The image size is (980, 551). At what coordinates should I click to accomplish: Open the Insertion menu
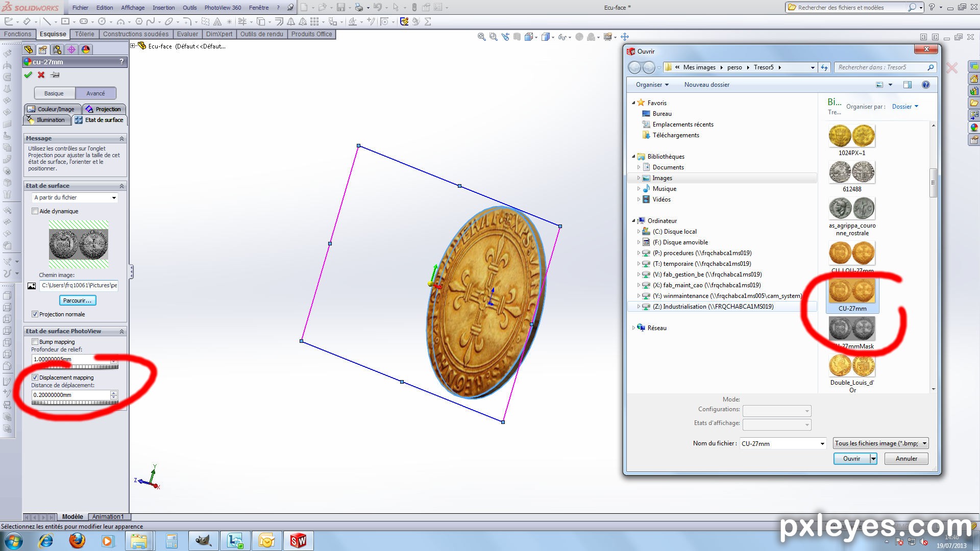point(163,8)
